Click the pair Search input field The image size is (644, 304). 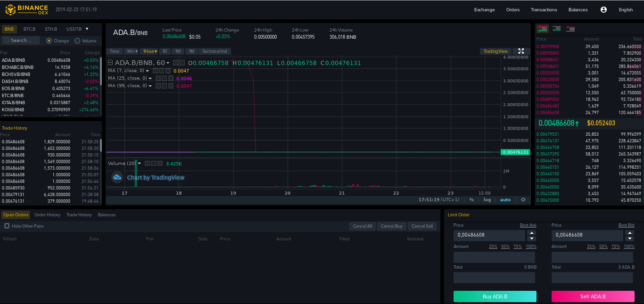tap(21, 41)
